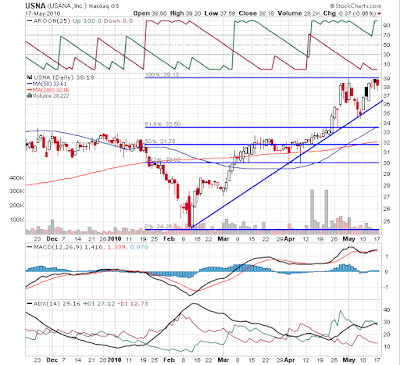Screen dimensions: 400x365
Task: Click the '300K' volume axis label
Action: pyautogui.click(x=17, y=191)
